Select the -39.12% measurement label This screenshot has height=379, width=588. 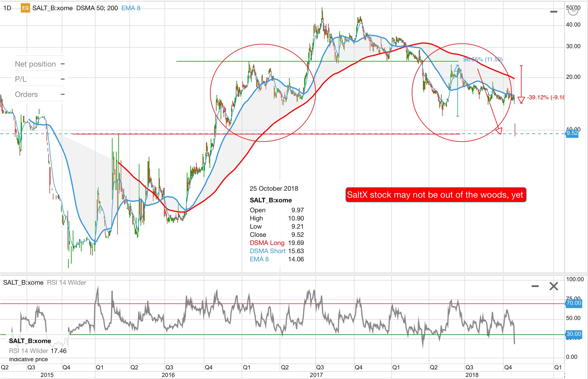[x=545, y=98]
